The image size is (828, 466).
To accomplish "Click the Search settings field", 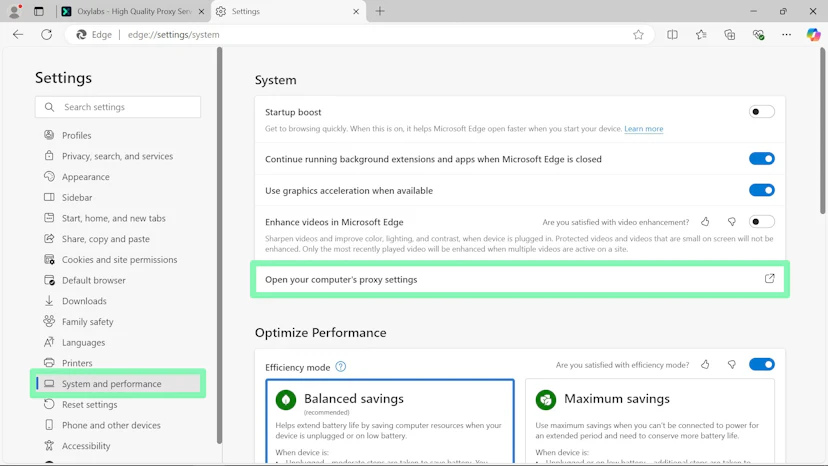I will [118, 107].
